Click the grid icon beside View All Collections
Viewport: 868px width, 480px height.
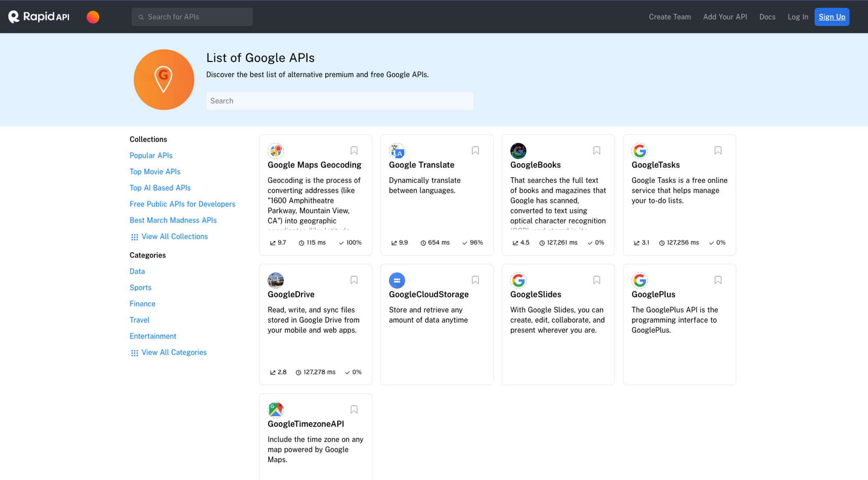135,237
